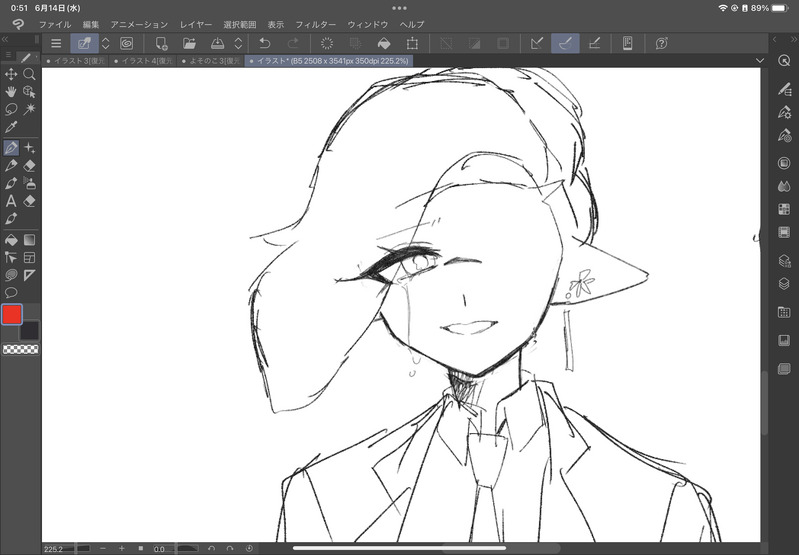
Task: Select the Fill bucket tool in tool palette
Action: 11,240
